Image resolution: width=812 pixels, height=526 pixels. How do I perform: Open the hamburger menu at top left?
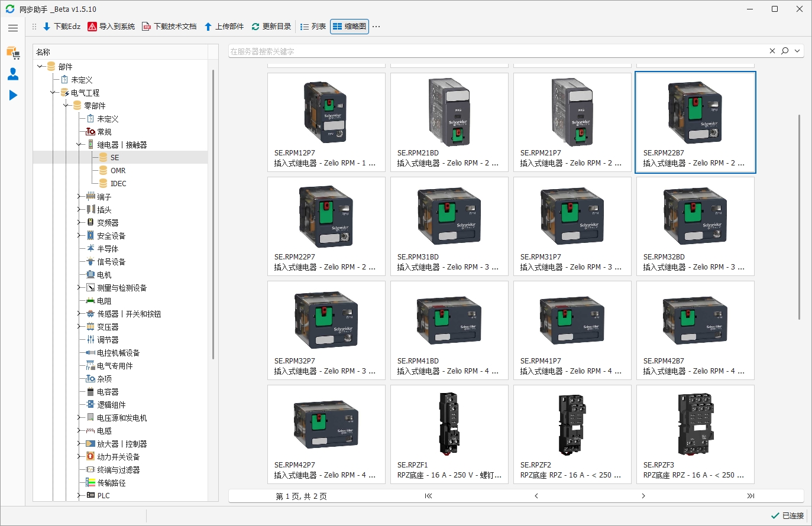click(13, 28)
